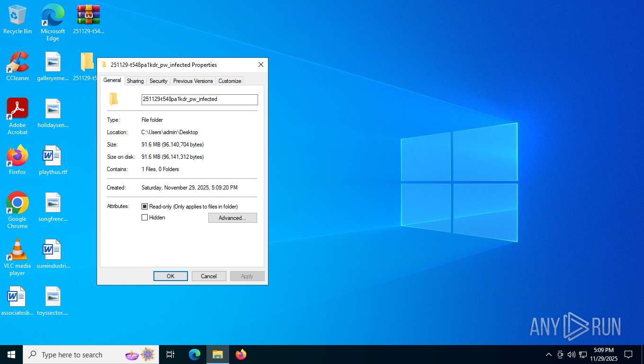Viewport: 644px width, 364px height.
Task: Switch to the General tab
Action: pos(112,80)
